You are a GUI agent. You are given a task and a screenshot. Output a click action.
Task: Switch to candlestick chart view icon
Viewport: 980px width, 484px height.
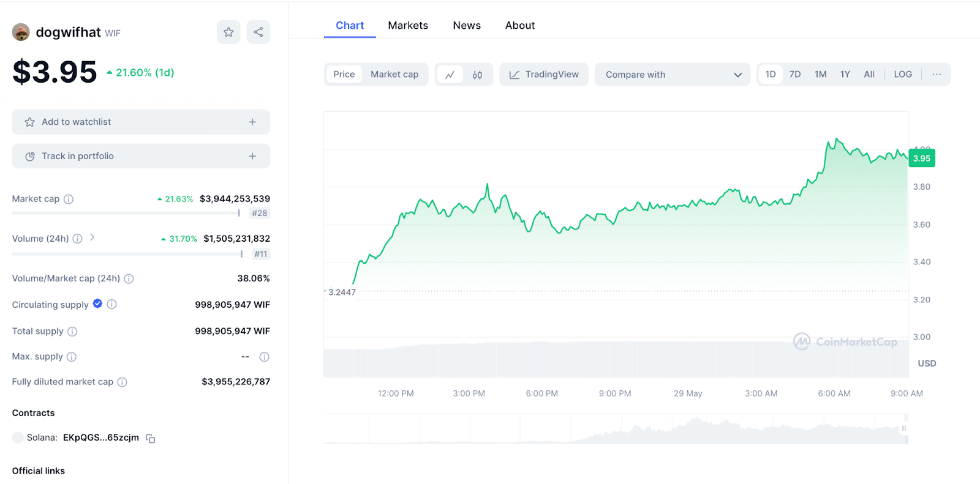coord(478,75)
